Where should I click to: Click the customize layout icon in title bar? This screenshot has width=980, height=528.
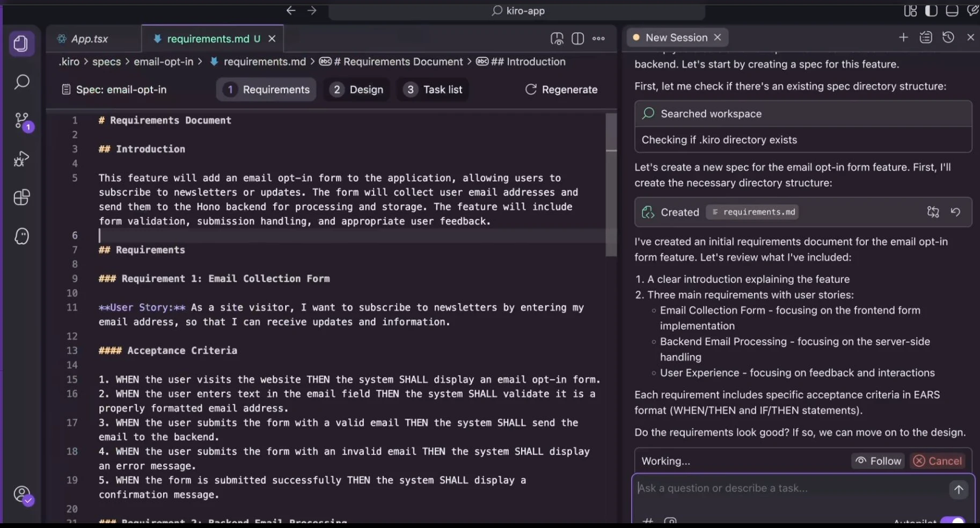click(910, 11)
